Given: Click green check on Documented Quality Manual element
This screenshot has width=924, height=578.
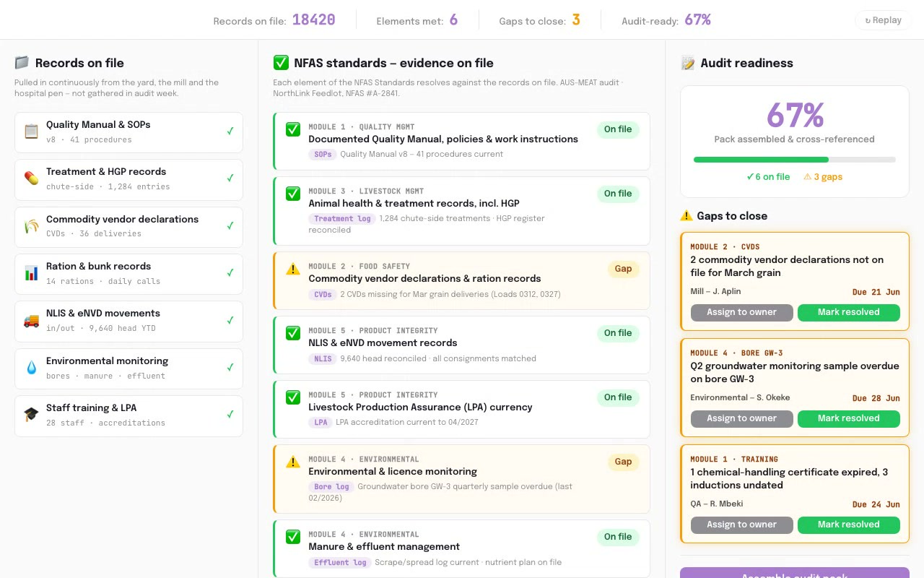Looking at the screenshot, I should pyautogui.click(x=293, y=129).
